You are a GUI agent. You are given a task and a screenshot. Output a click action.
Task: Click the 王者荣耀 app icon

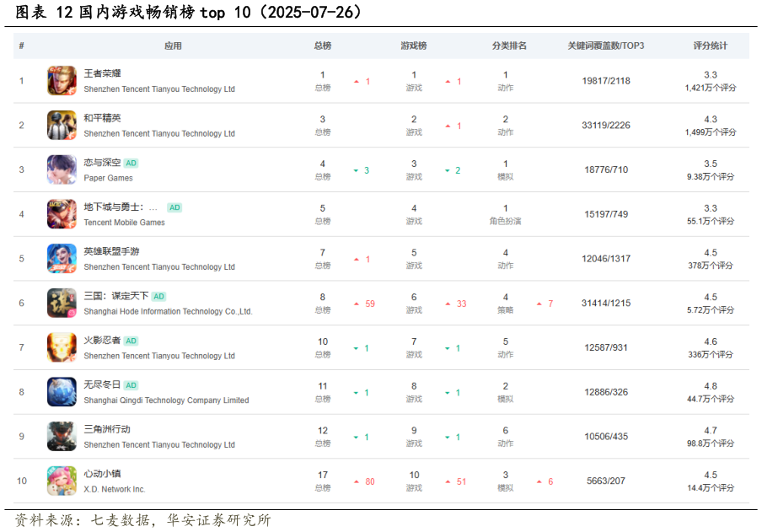61,79
